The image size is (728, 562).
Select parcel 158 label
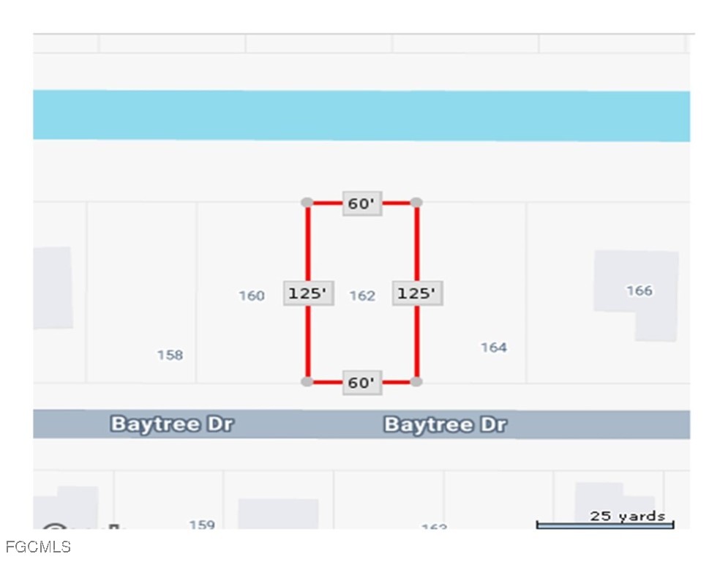[170, 355]
